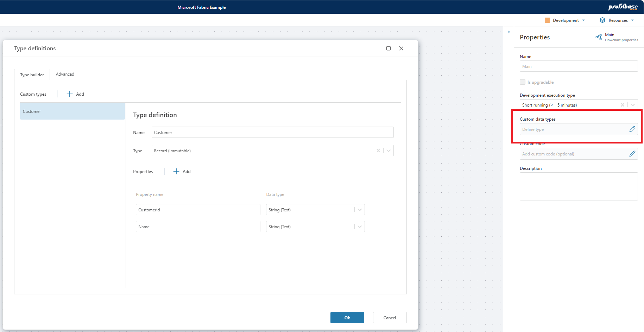Image resolution: width=644 pixels, height=332 pixels.
Task: Select the Type builder tab
Action: pos(32,75)
